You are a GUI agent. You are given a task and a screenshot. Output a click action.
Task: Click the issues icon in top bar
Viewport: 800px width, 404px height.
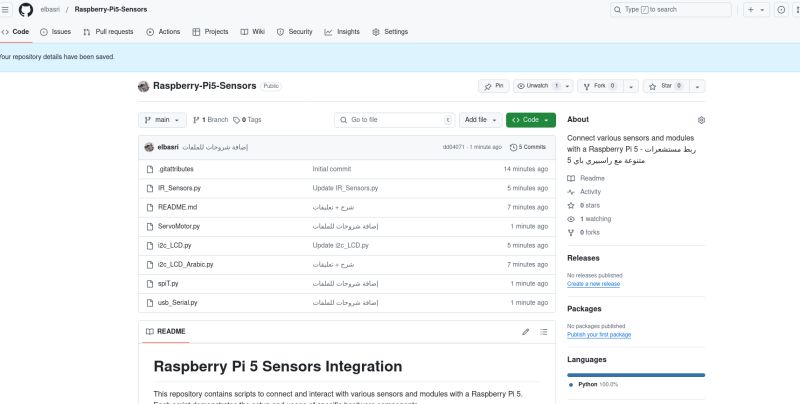(781, 10)
